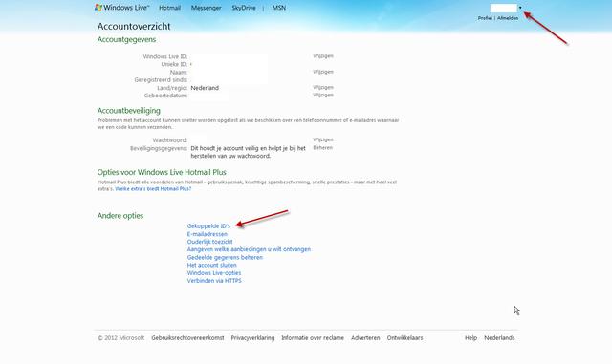Viewport: 612px width, 364px height.
Task: Open Hotmail from the top navigation
Action: [x=170, y=8]
